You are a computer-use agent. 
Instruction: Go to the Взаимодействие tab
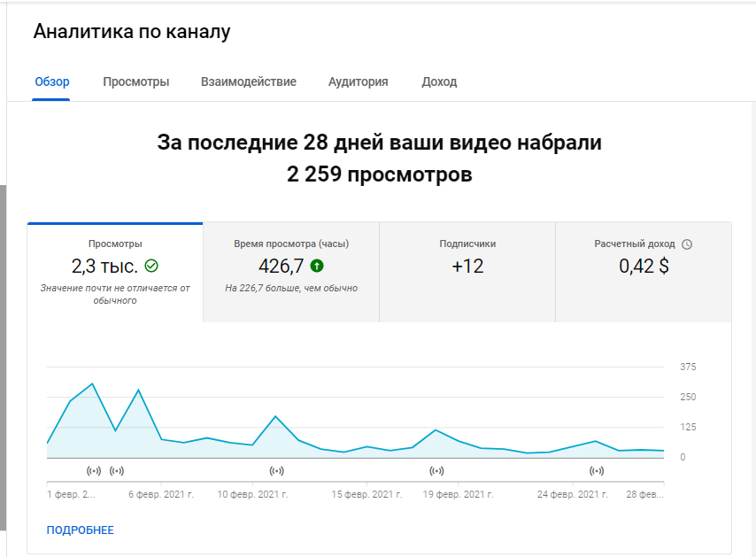pyautogui.click(x=248, y=82)
